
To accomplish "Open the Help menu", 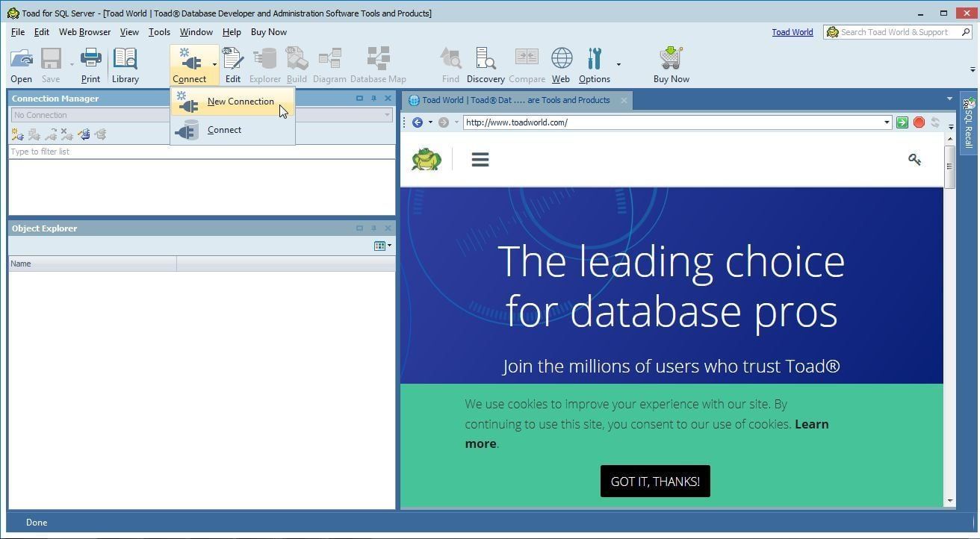I will click(x=232, y=32).
